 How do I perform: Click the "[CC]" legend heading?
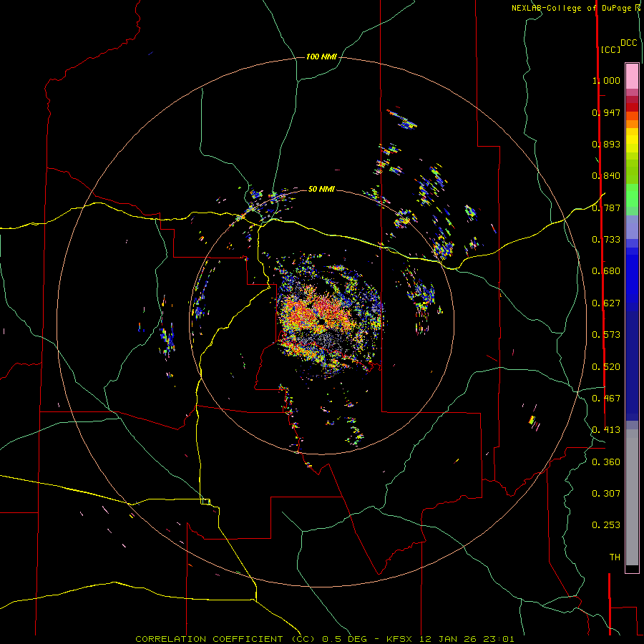pos(610,49)
